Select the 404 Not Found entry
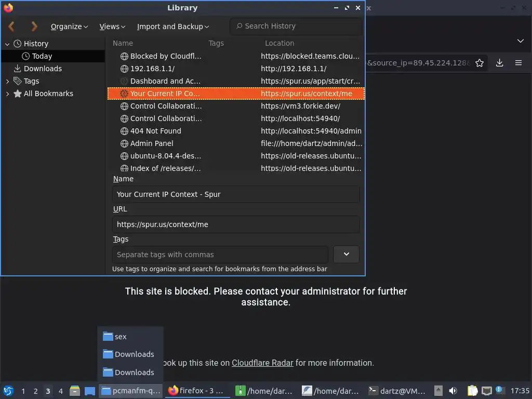 (x=236, y=131)
